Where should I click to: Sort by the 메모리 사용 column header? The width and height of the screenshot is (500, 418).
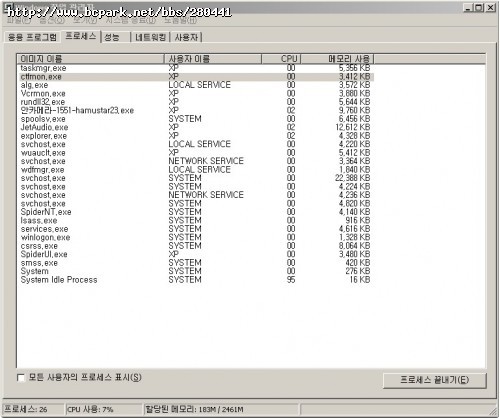point(337,59)
